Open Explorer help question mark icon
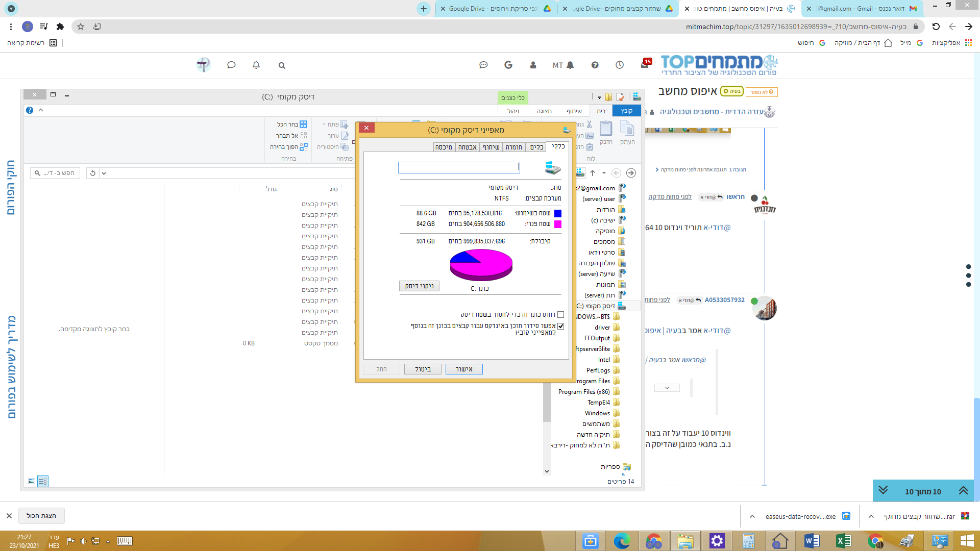The height and width of the screenshot is (551, 980). click(30, 110)
